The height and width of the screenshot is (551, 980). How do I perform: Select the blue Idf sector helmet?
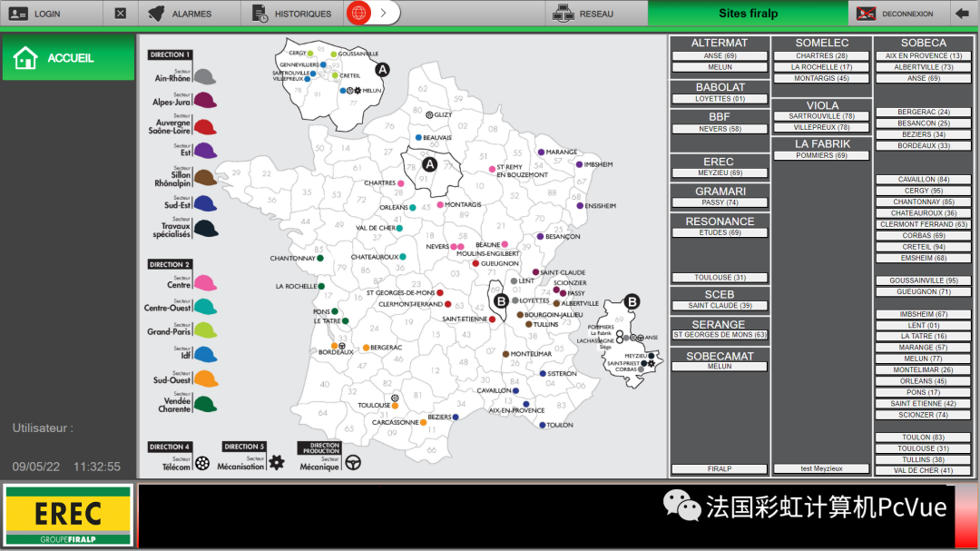tap(205, 354)
